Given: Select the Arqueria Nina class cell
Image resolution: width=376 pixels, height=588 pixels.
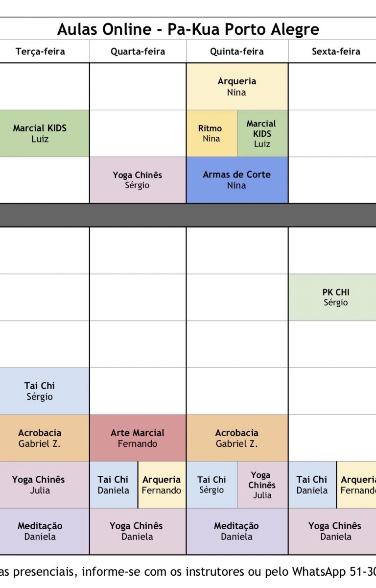Looking at the screenshot, I should (x=237, y=87).
